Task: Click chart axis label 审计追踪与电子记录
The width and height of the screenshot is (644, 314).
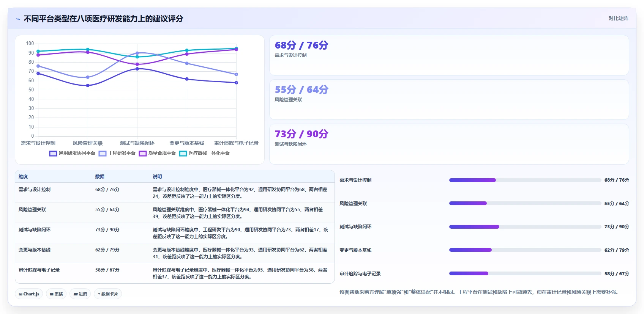Action: tap(236, 143)
